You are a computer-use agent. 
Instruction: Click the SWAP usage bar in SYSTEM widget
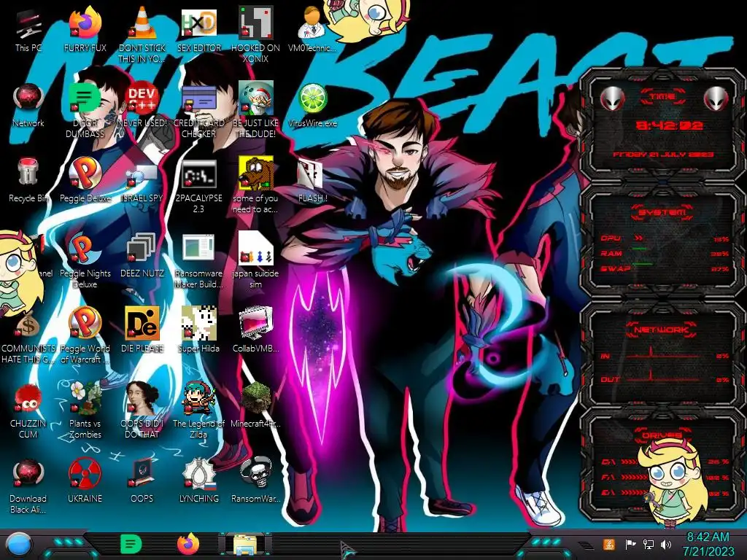coord(642,264)
